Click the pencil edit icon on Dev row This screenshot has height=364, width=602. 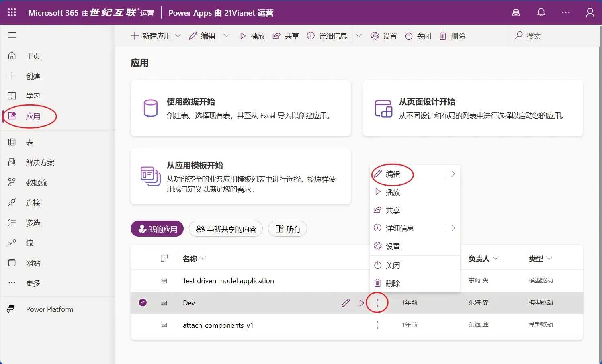(346, 303)
